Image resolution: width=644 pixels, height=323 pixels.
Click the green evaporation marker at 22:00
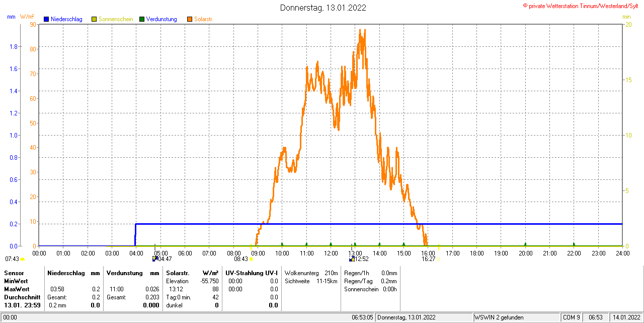tap(574, 244)
